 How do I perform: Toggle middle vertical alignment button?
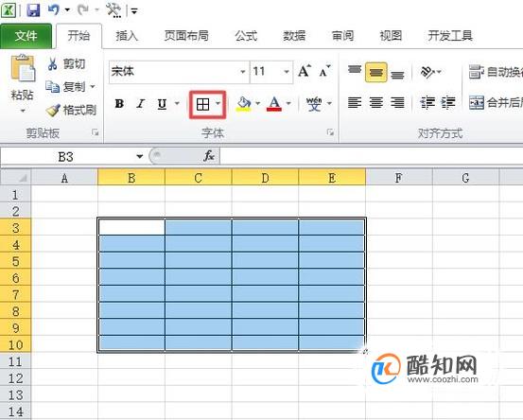click(x=375, y=72)
